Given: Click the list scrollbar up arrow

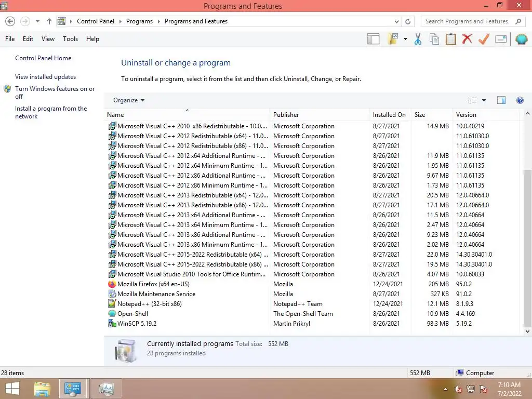Looking at the screenshot, I should pos(527,114).
